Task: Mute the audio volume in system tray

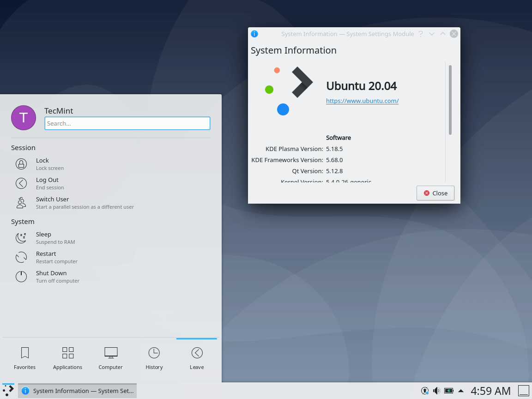Action: [x=436, y=391]
